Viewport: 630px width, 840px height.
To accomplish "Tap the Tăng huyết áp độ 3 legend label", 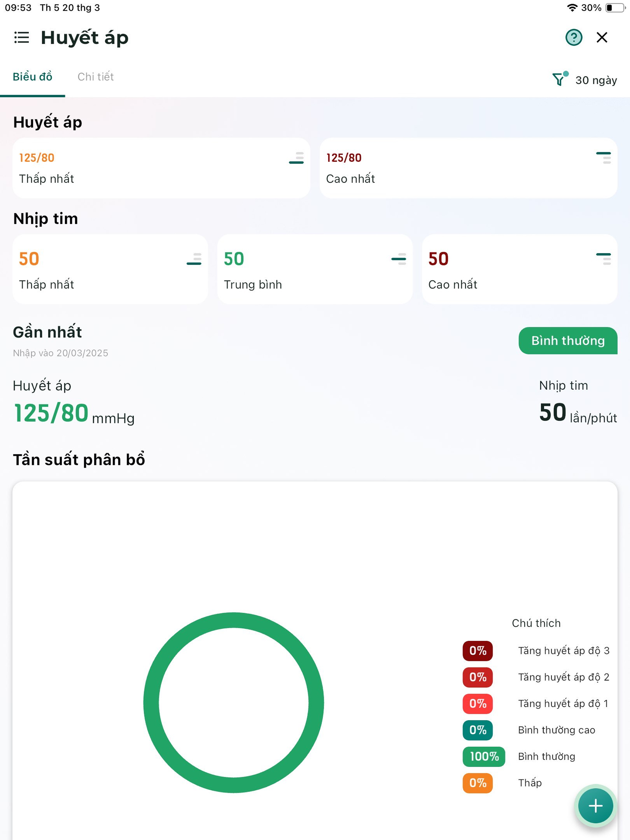I will click(563, 651).
